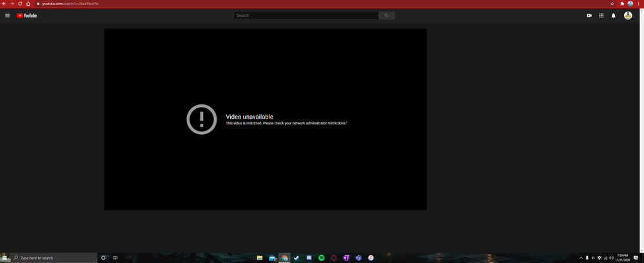This screenshot has width=644, height=263.
Task: Open the Chrome three-dot menu
Action: tap(639, 4)
